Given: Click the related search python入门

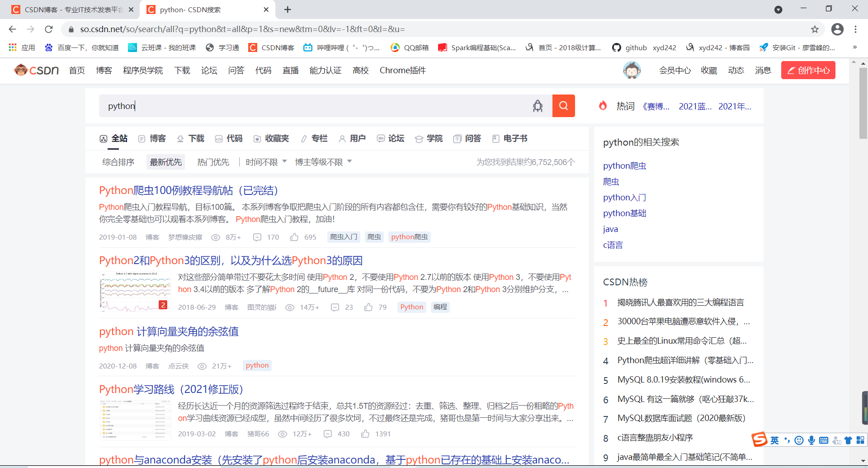Looking at the screenshot, I should click(624, 197).
